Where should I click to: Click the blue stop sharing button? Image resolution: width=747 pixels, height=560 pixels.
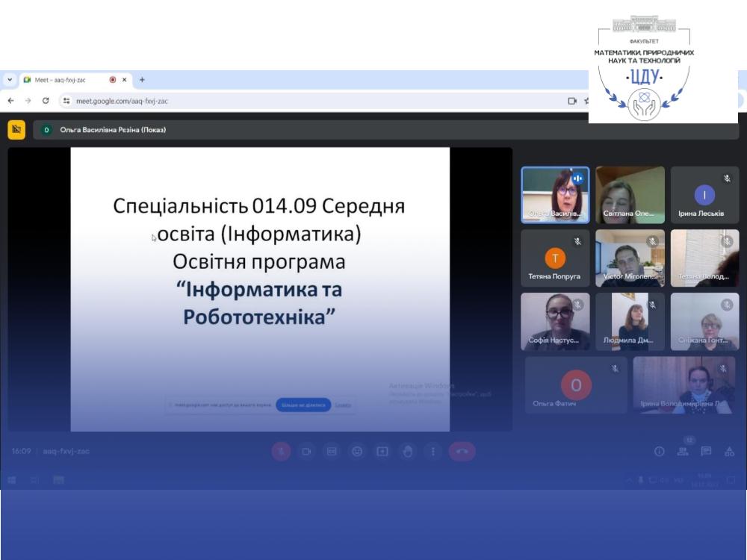pyautogui.click(x=303, y=405)
